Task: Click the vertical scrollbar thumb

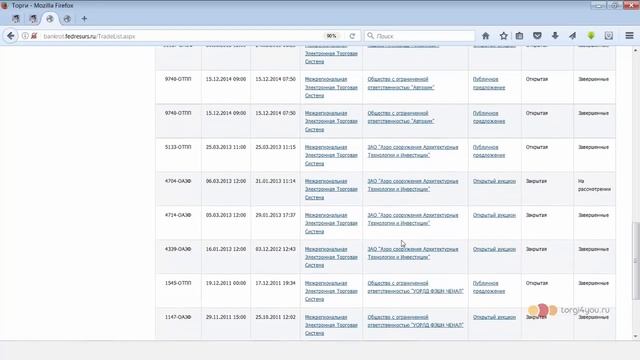Action: coord(636,261)
